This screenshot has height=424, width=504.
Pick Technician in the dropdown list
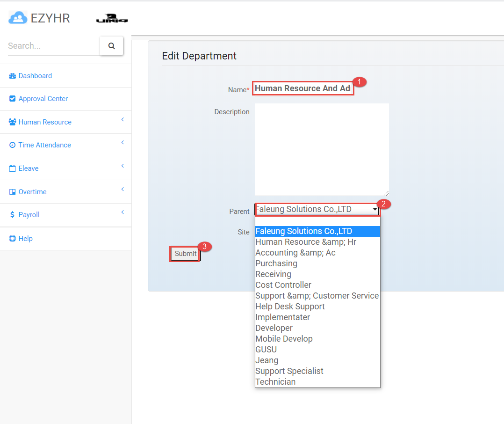(275, 382)
